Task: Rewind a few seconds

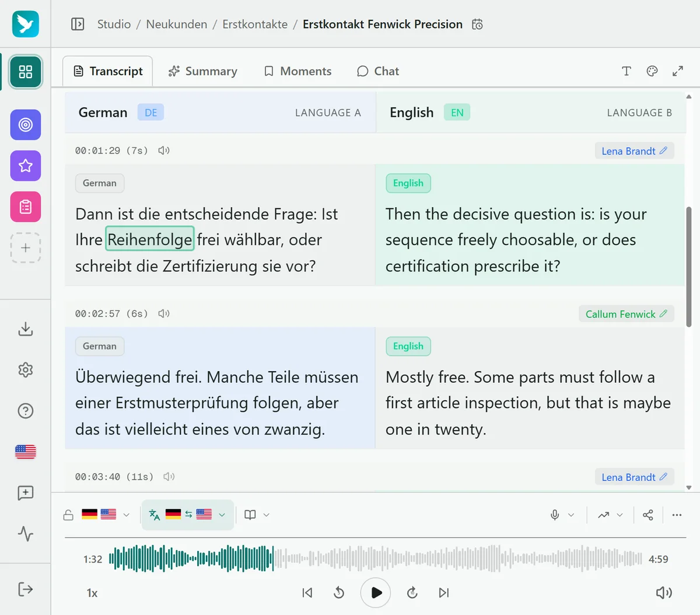Action: 339,593
